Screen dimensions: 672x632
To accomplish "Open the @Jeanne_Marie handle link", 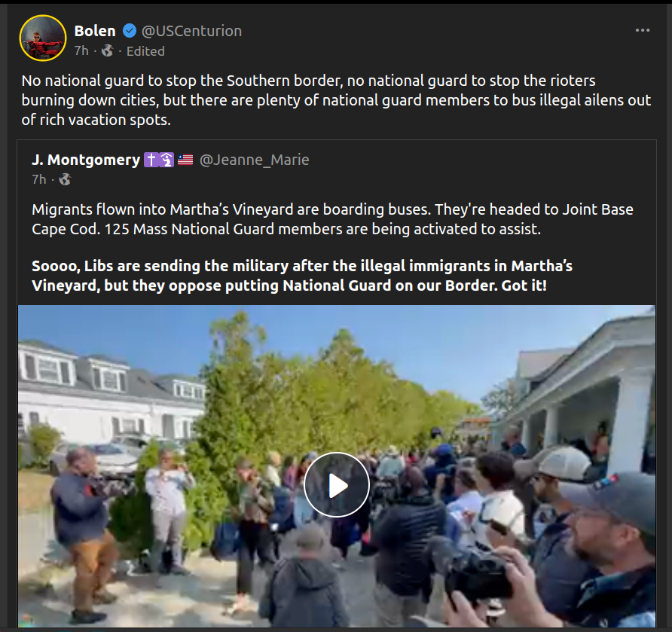I will pos(254,160).
